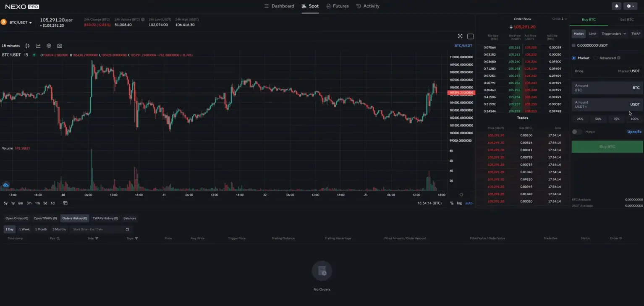This screenshot has width=644, height=306.
Task: Take chart snapshot with camera icon
Action: (60, 46)
